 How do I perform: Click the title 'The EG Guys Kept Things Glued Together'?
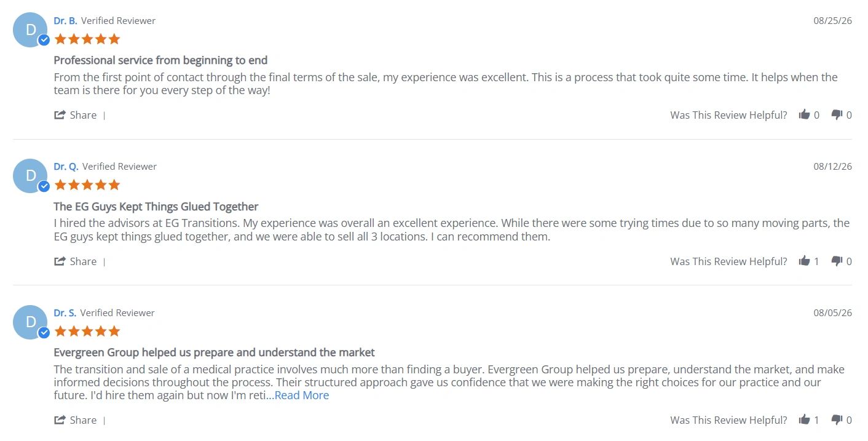[x=156, y=207]
